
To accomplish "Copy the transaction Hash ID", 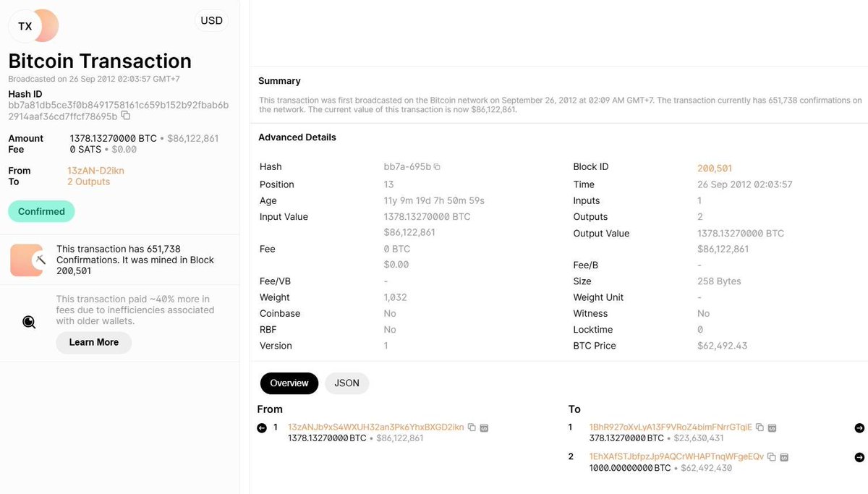I will [127, 115].
